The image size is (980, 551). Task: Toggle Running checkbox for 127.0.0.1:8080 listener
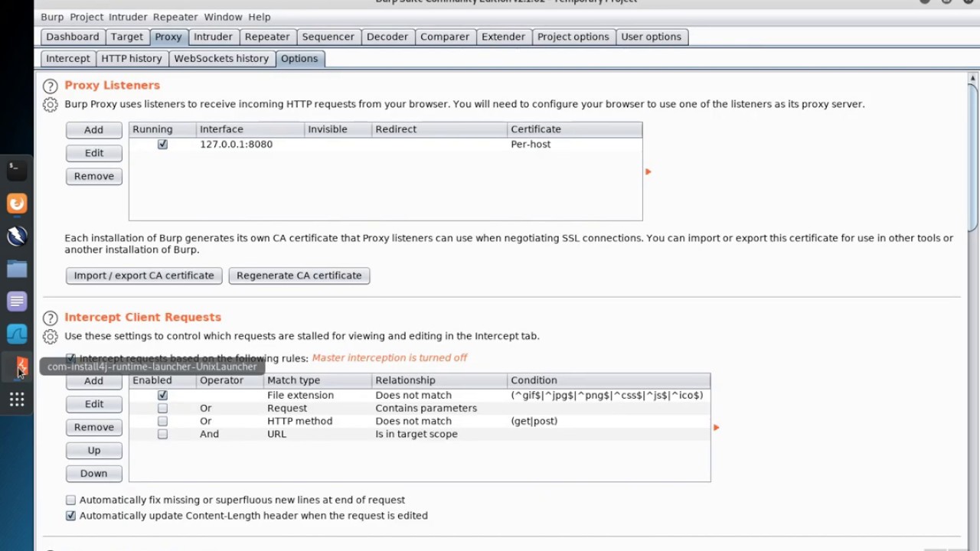pyautogui.click(x=162, y=144)
